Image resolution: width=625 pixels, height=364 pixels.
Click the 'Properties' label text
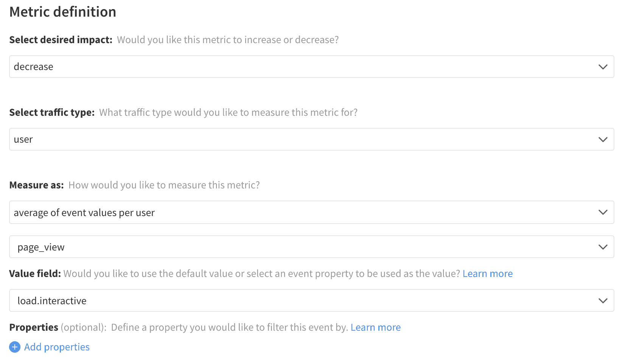pos(34,327)
